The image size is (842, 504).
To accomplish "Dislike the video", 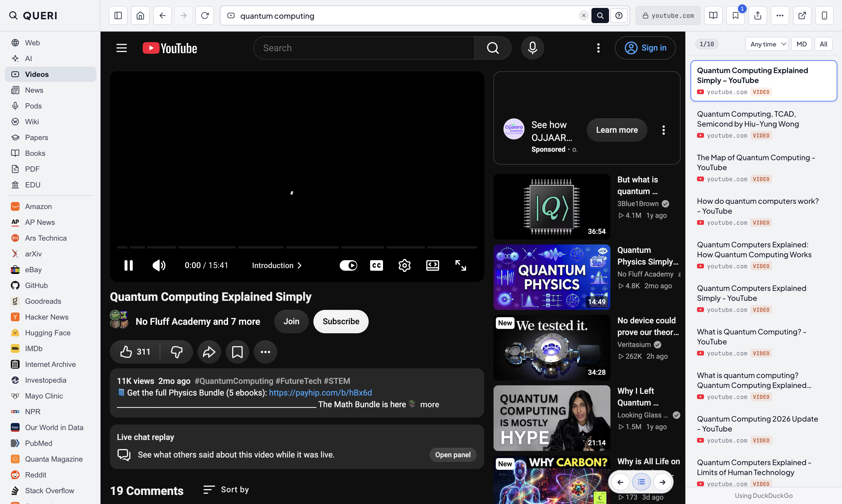I will coord(177,352).
